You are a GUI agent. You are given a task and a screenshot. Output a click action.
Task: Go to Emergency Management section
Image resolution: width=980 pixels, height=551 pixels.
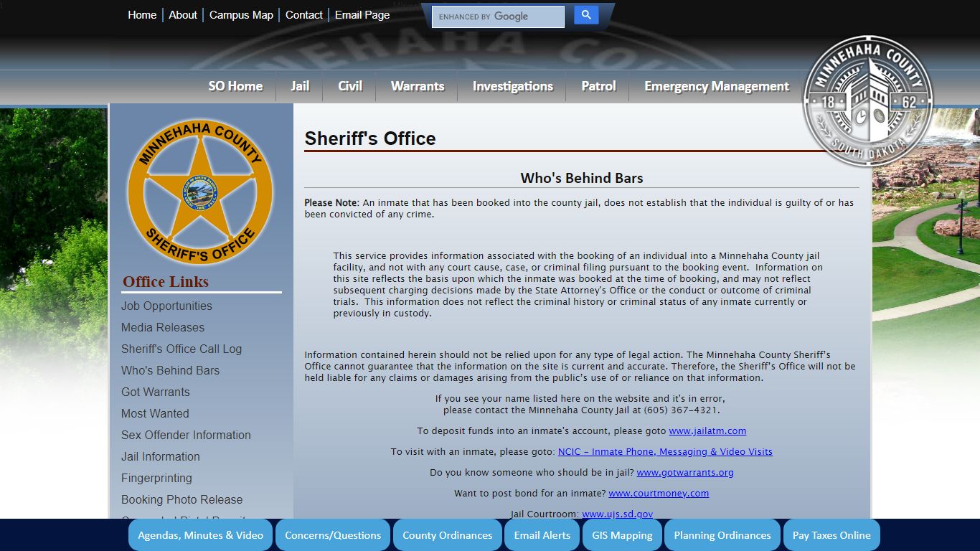tap(716, 86)
